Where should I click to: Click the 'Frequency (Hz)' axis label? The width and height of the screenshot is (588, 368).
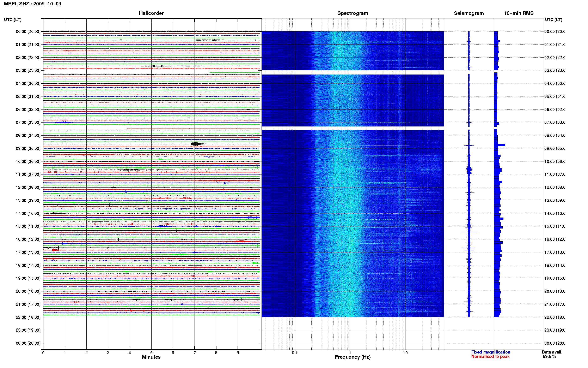(x=353, y=357)
